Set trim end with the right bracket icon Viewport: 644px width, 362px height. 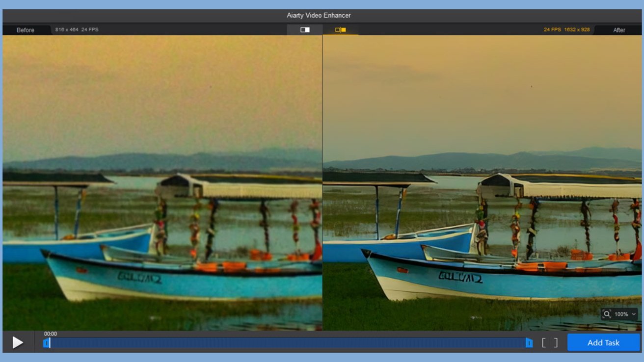[556, 343]
